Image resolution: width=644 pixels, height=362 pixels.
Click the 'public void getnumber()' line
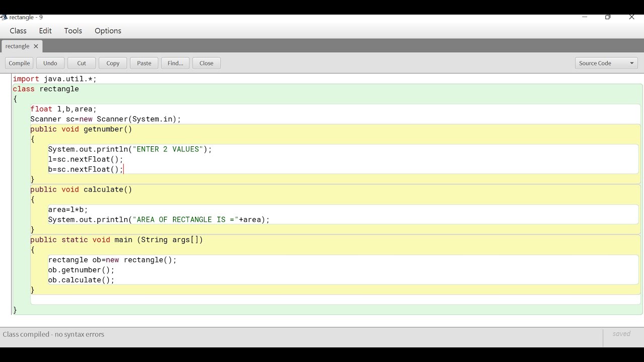point(81,129)
